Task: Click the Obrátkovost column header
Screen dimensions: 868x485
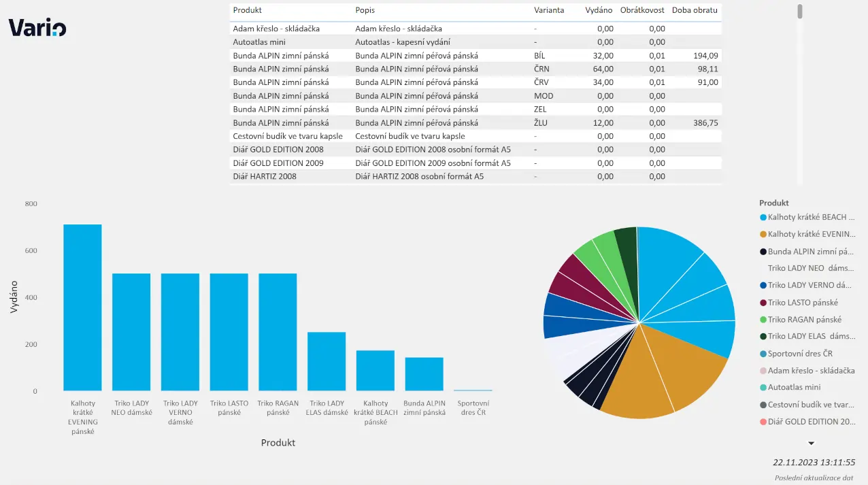Action: (x=642, y=11)
